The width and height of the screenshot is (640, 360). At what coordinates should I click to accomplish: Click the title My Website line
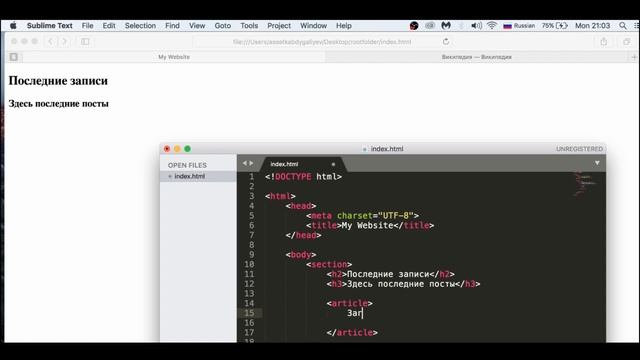[370, 225]
